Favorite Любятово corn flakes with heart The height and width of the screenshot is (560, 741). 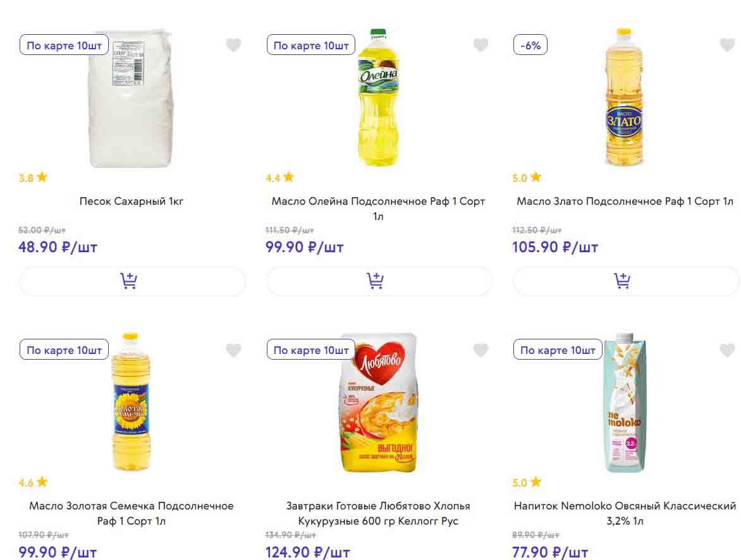[x=481, y=350]
